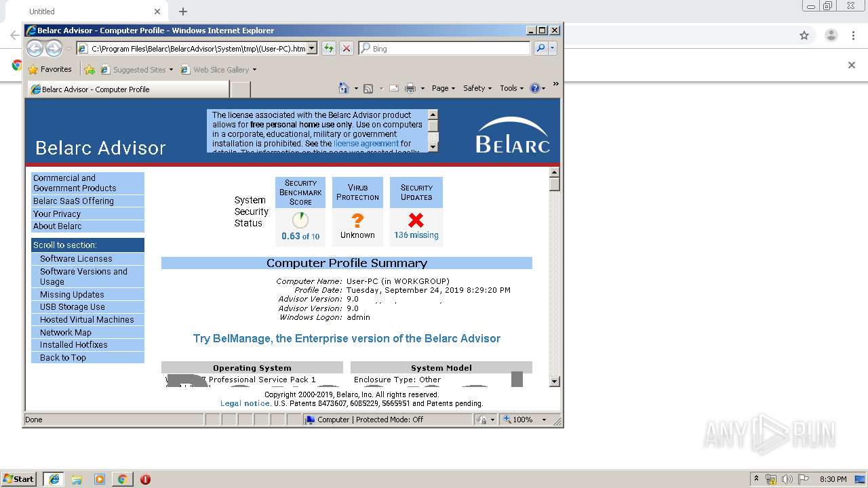Click the Belarc logo in banner
Viewport: 868px width, 488px height.
(513, 135)
